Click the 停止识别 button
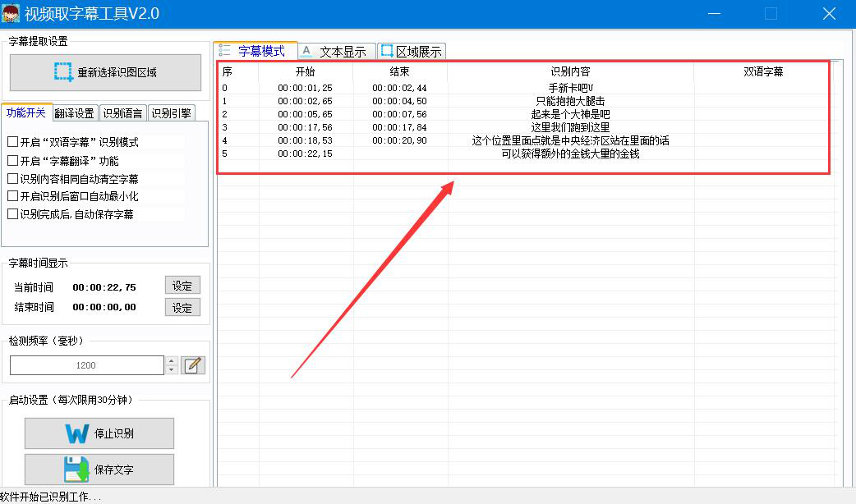This screenshot has width=856, height=504. click(99, 433)
